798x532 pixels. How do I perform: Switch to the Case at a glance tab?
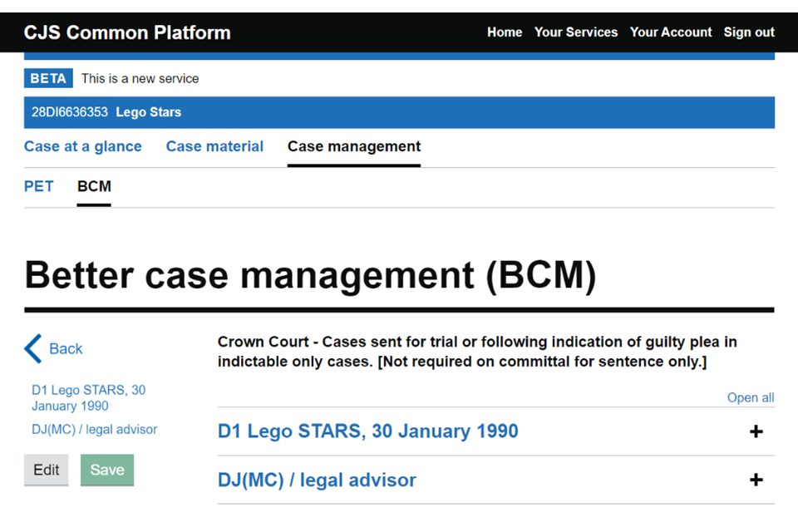[83, 146]
